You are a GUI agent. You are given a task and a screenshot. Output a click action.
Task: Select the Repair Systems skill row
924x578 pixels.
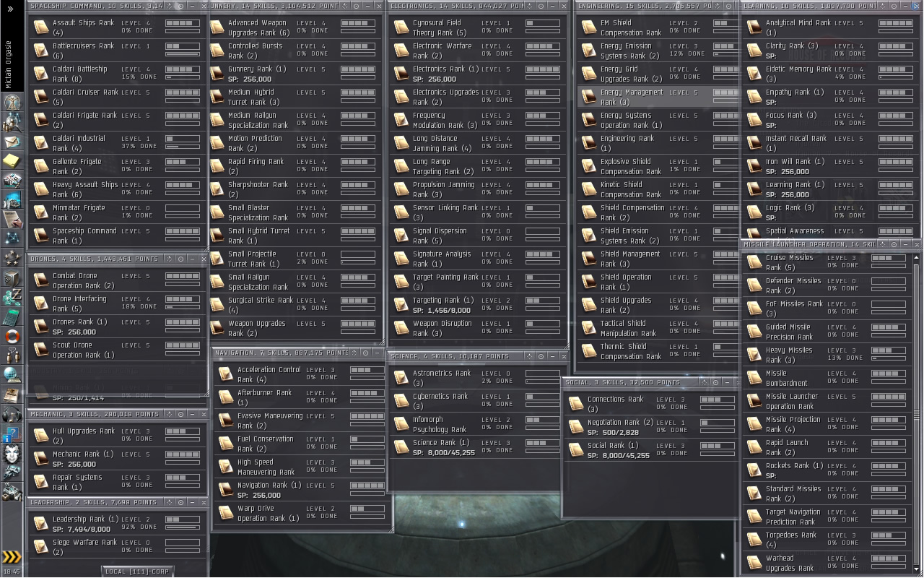(118, 482)
